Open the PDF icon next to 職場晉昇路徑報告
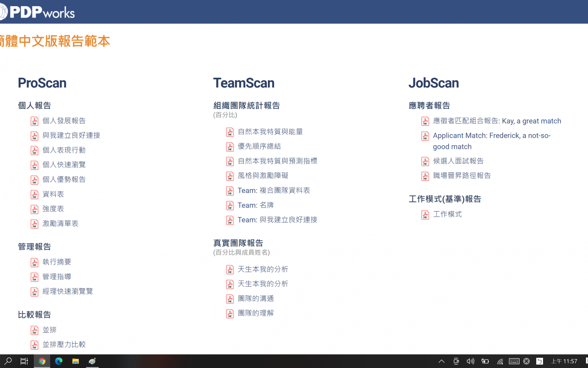This screenshot has width=588, height=368. (x=425, y=176)
